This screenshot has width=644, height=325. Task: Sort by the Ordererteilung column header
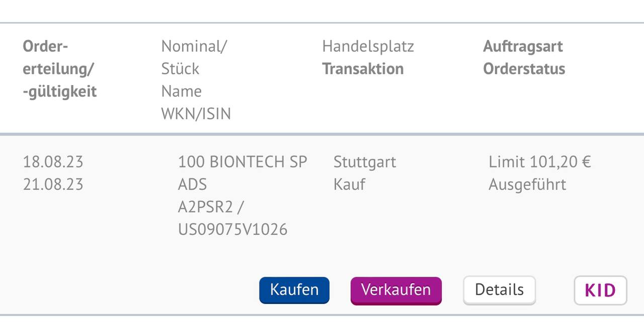[x=59, y=68]
